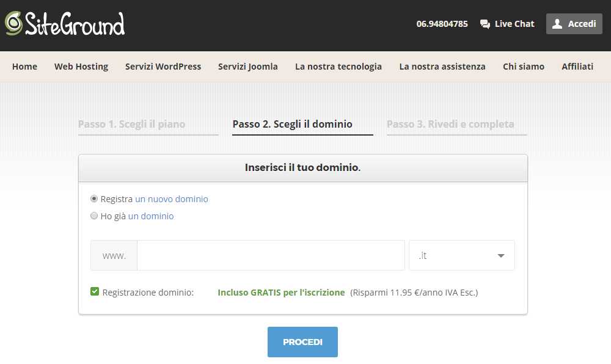Screen dimensions: 611x364
Task: Open Servizi WordPress menu item
Action: (x=163, y=67)
